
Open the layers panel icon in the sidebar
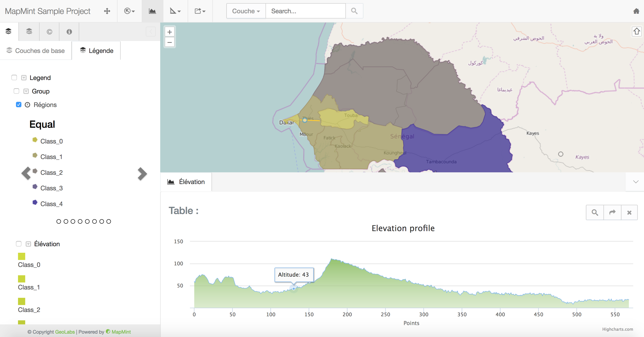coord(9,32)
